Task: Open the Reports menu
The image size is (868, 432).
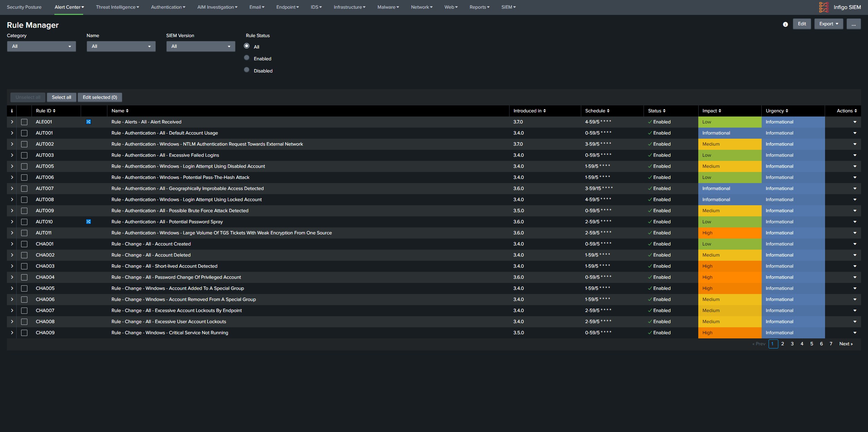Action: [479, 7]
